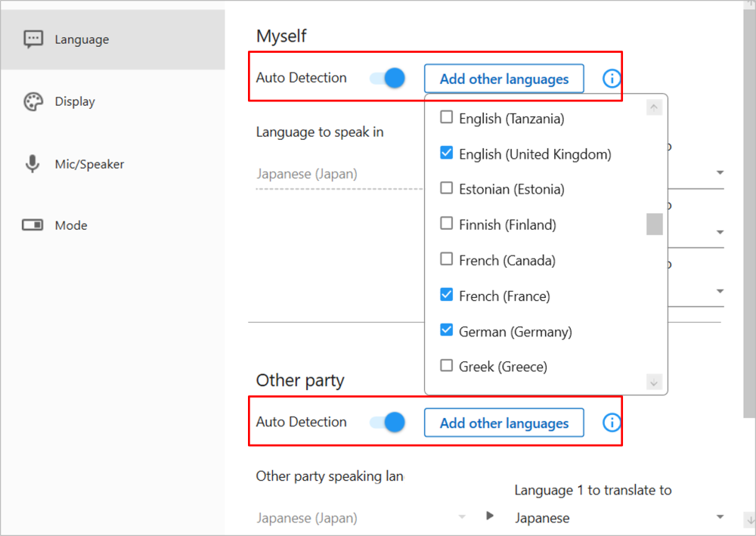The height and width of the screenshot is (536, 756).
Task: Uncheck German (Germany)
Action: [447, 330]
